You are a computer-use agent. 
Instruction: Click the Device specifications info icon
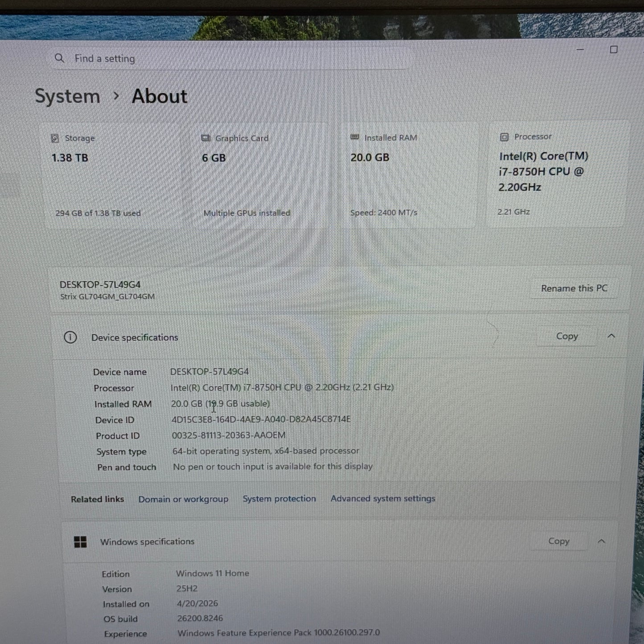tap(70, 337)
